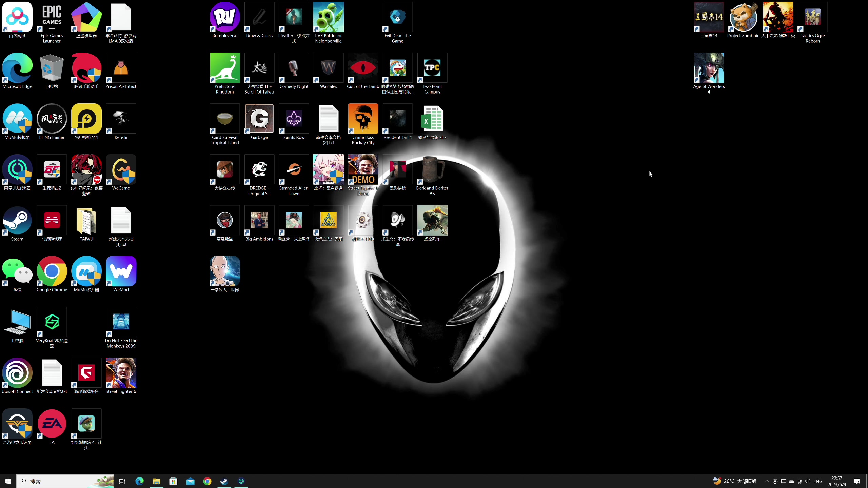Open the Big Ambitions shortcut
868x488 pixels.
click(259, 224)
